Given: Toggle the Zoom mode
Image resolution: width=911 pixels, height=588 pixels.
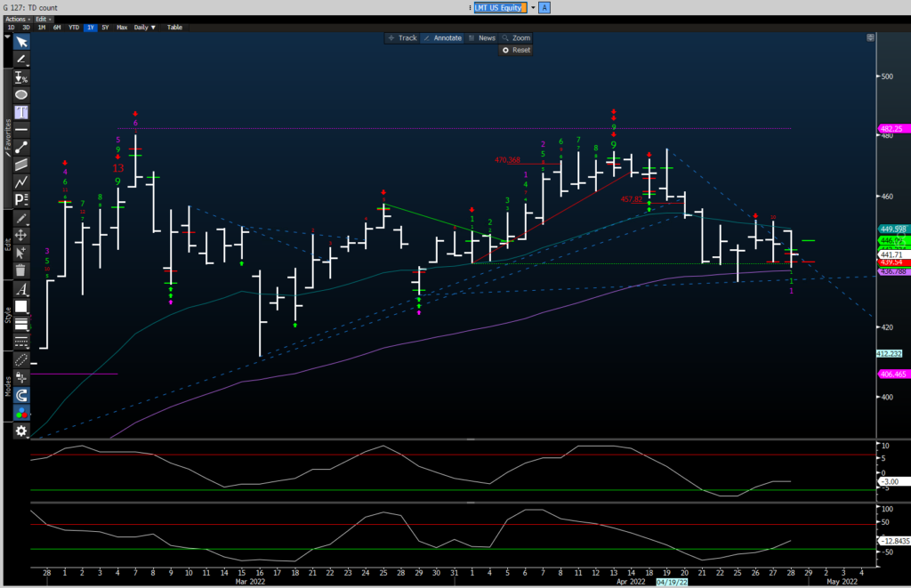Looking at the screenshot, I should [x=517, y=37].
